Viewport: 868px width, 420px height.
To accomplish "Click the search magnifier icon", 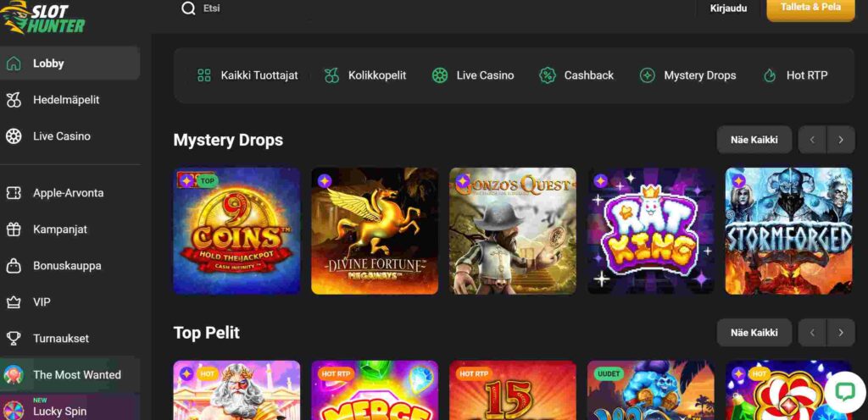I will click(188, 8).
